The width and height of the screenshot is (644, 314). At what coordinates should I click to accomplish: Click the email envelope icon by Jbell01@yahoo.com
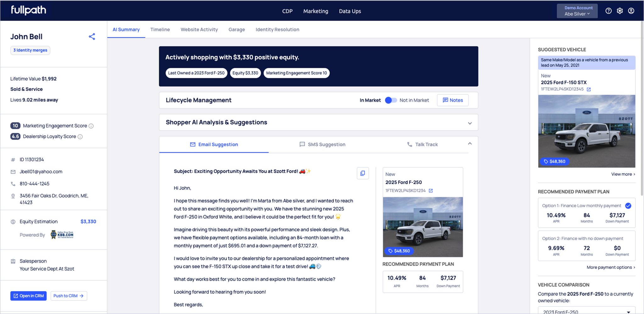13,172
